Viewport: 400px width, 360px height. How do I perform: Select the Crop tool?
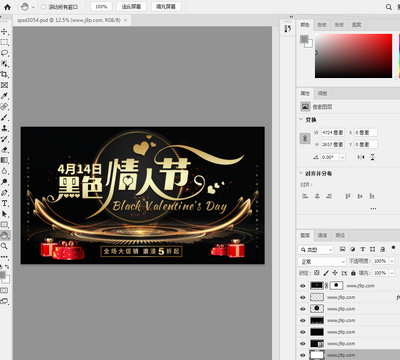4,74
